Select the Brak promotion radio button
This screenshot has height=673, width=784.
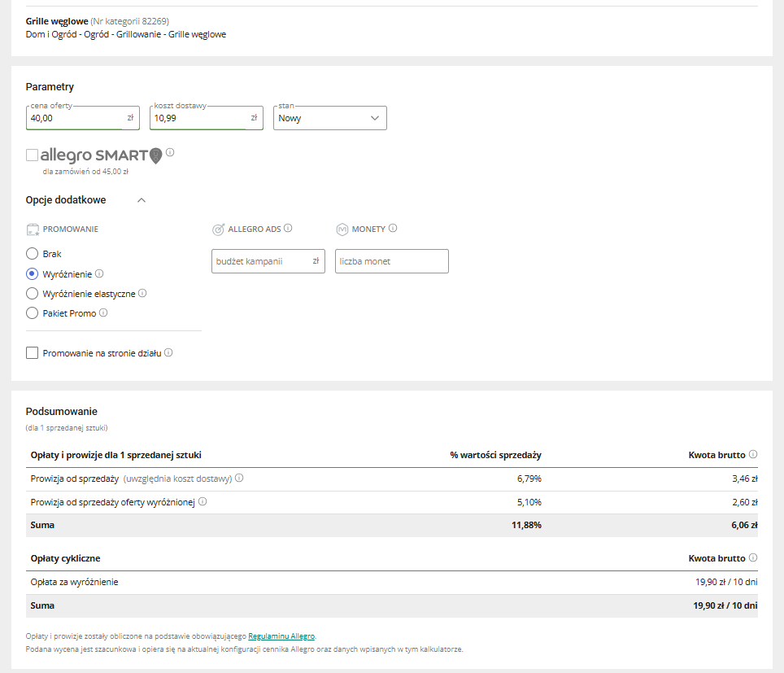pyautogui.click(x=32, y=254)
